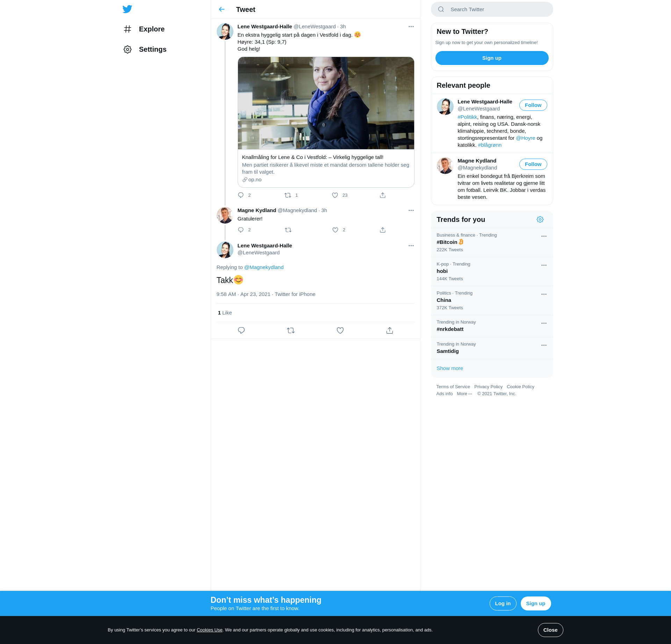Screen dimensions: 671x644
Task: Reply to Lene's tweet with 2 replies
Action: pos(241,195)
